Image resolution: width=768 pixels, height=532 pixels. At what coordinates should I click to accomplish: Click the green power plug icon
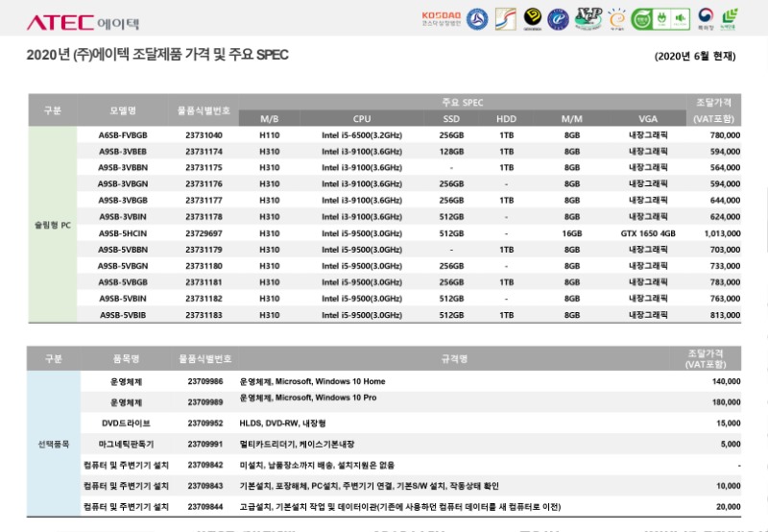coord(661,19)
